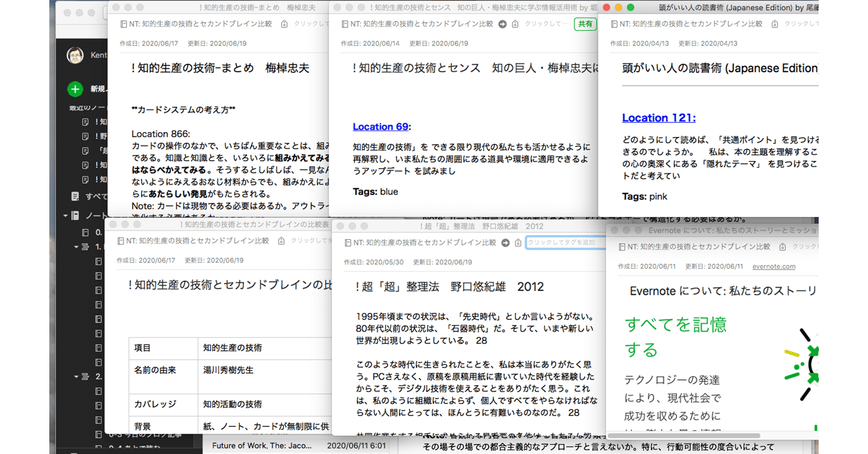Select stack icon beside 1. in sidebar
Viewport: 868px width, 454px height.
(x=85, y=247)
